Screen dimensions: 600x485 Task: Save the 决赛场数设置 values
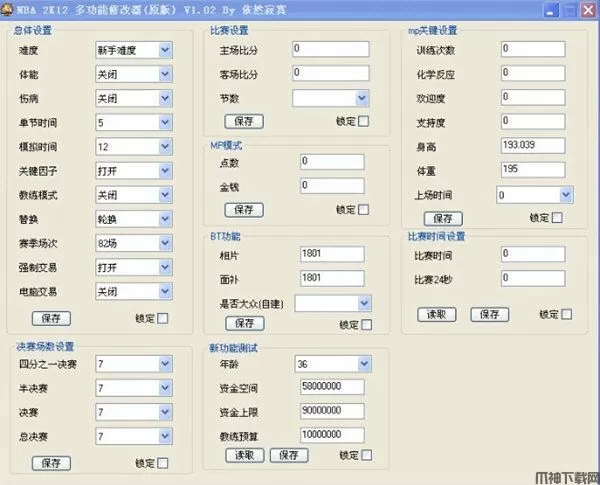51,463
